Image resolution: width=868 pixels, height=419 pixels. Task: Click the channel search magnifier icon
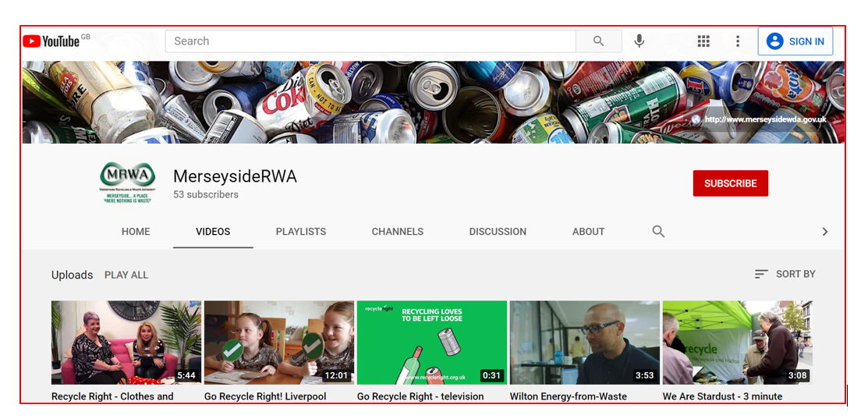658,232
